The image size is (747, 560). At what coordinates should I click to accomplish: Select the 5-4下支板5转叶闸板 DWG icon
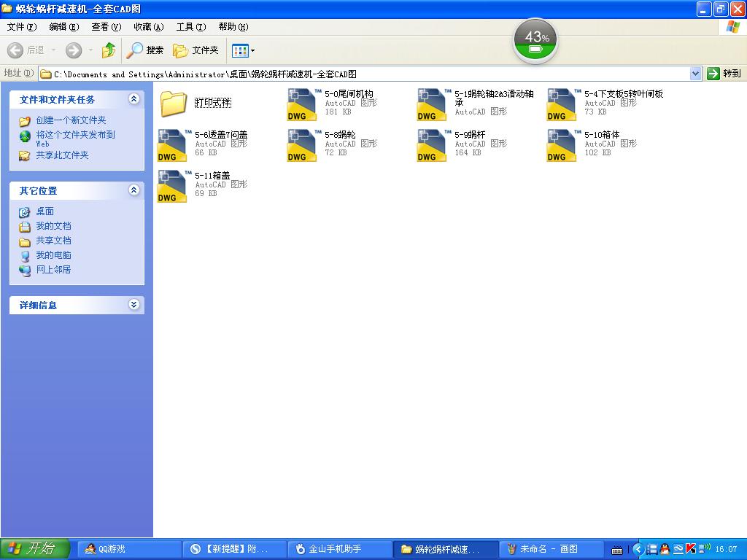tap(562, 104)
